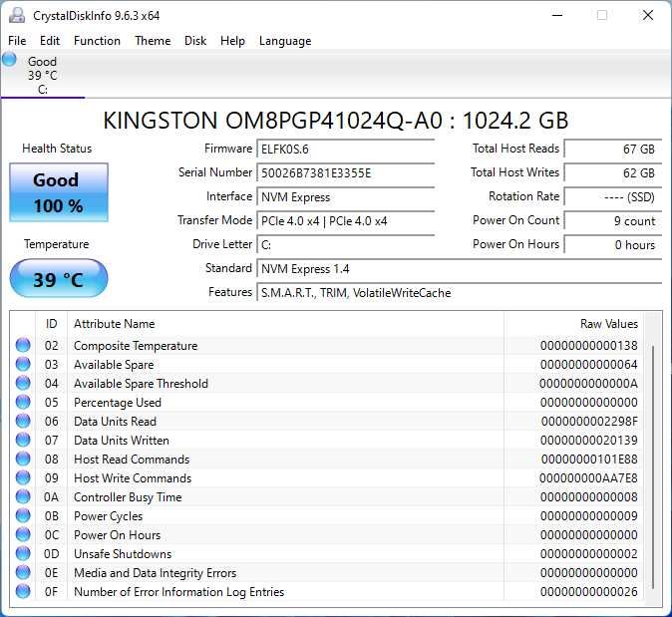This screenshot has height=617, width=672.
Task: Select the Data Units Read attribute name
Action: [115, 422]
